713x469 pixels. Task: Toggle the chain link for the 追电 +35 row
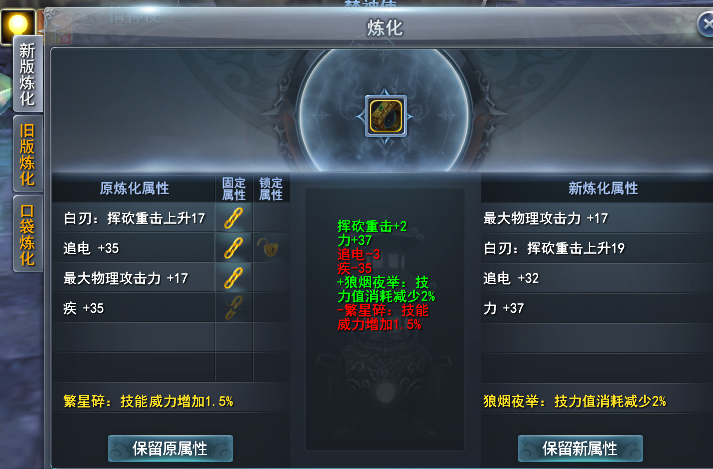point(233,248)
